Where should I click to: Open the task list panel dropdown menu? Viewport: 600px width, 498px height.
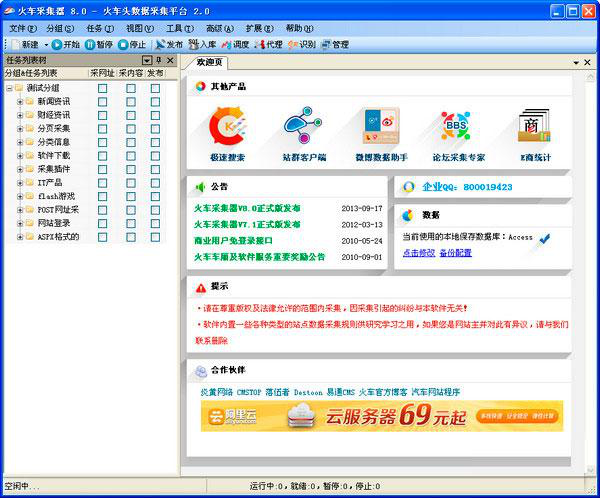pyautogui.click(x=147, y=60)
